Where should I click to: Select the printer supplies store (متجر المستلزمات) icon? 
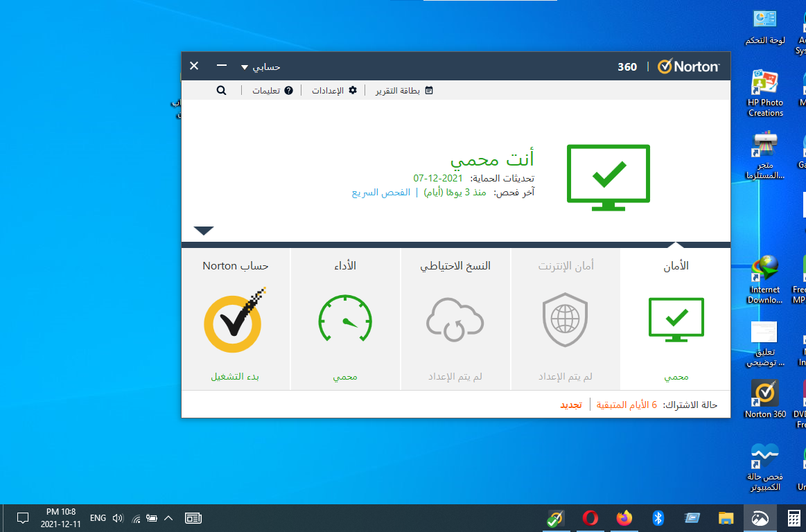(x=765, y=155)
